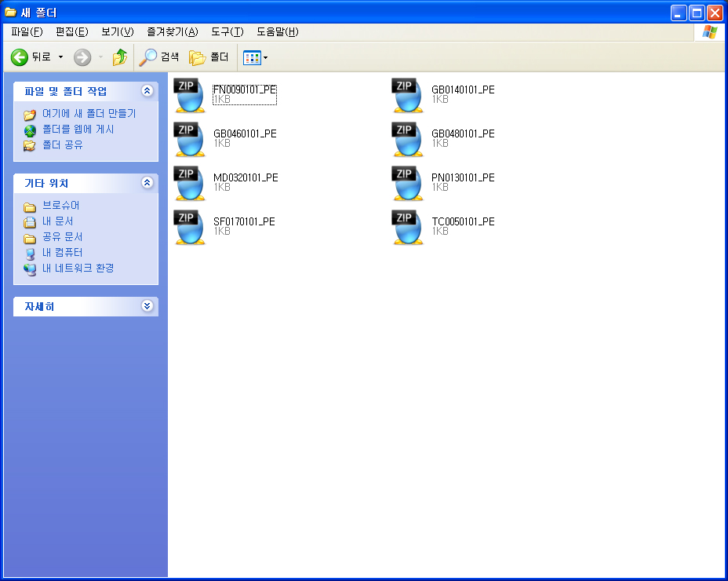Open the Back button history dropdown arrow
The height and width of the screenshot is (581, 728).
[x=61, y=57]
